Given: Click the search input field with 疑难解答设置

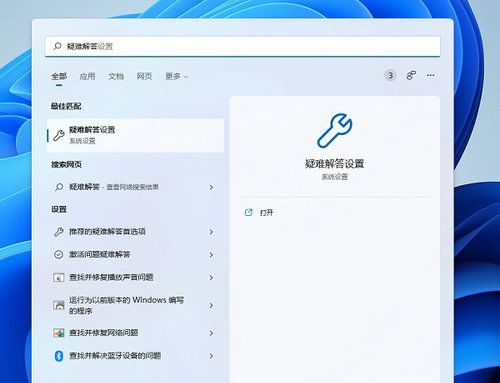Looking at the screenshot, I should click(242, 46).
